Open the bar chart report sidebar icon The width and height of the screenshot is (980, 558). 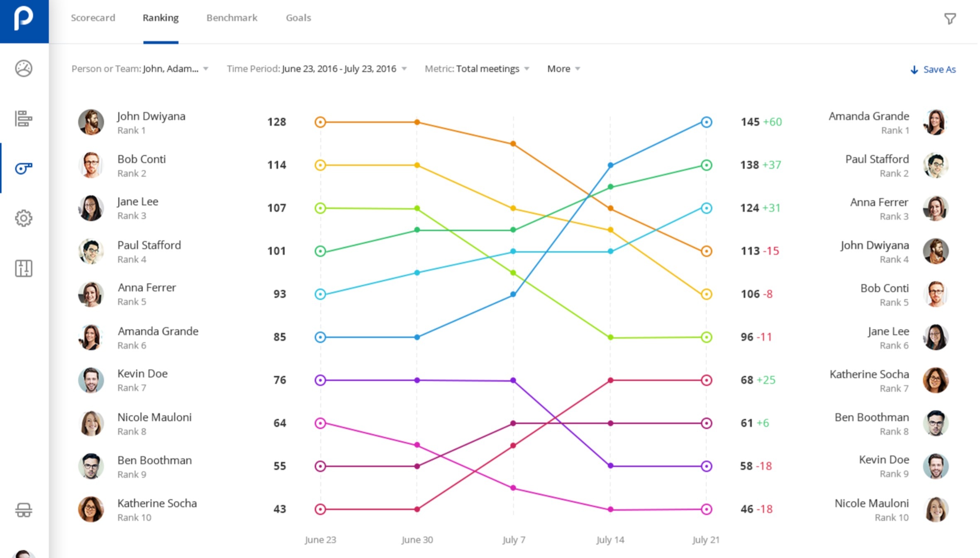pyautogui.click(x=24, y=119)
